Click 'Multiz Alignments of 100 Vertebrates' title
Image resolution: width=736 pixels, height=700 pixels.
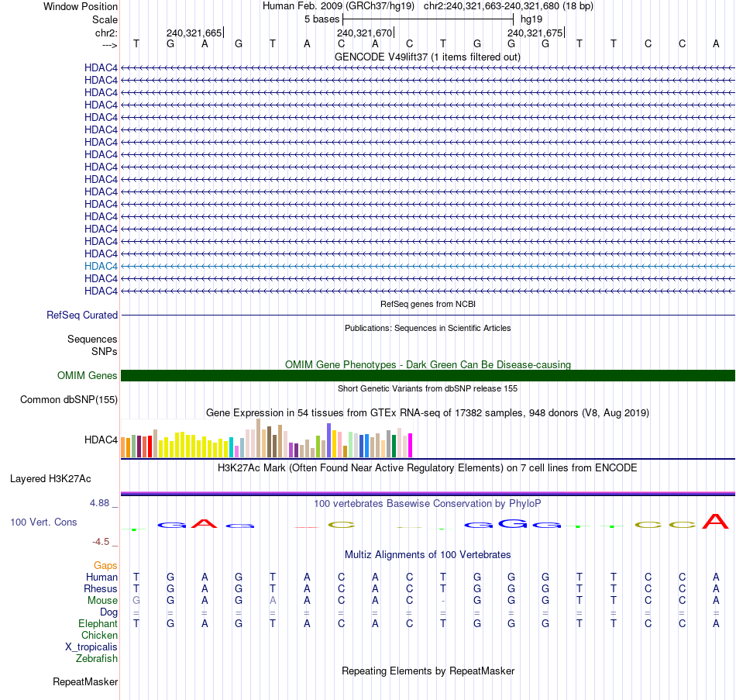point(428,555)
